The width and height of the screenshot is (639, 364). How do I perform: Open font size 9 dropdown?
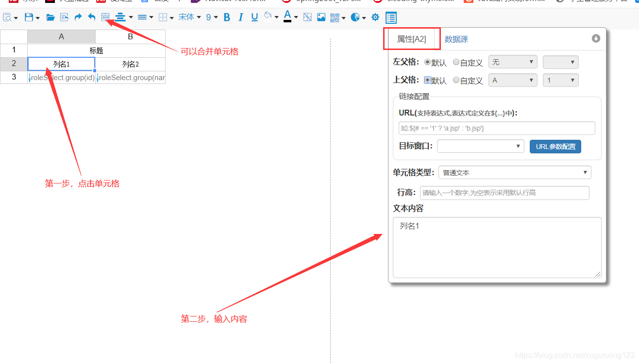212,17
